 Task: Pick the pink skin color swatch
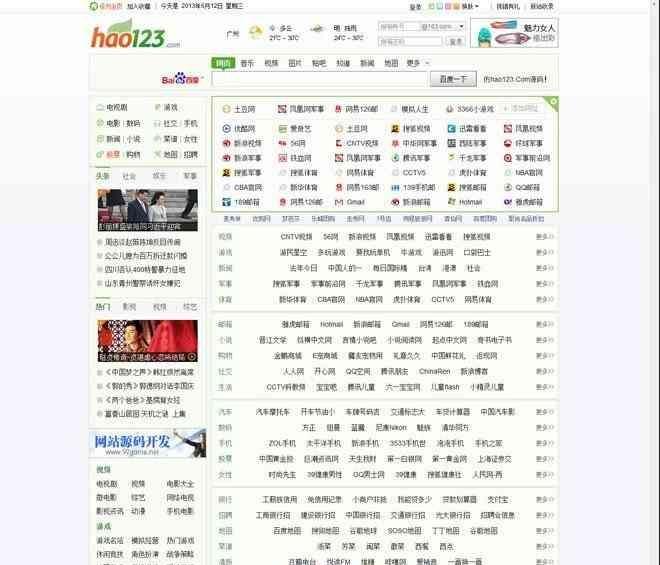click(448, 6)
